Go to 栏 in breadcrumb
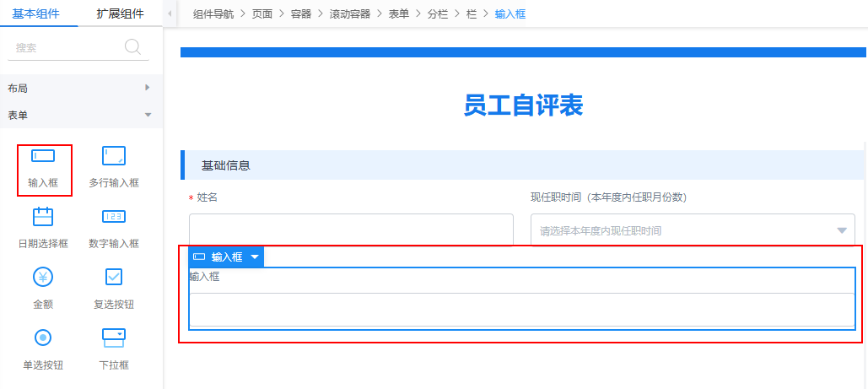Viewport: 868px width, 389px height. tap(471, 14)
